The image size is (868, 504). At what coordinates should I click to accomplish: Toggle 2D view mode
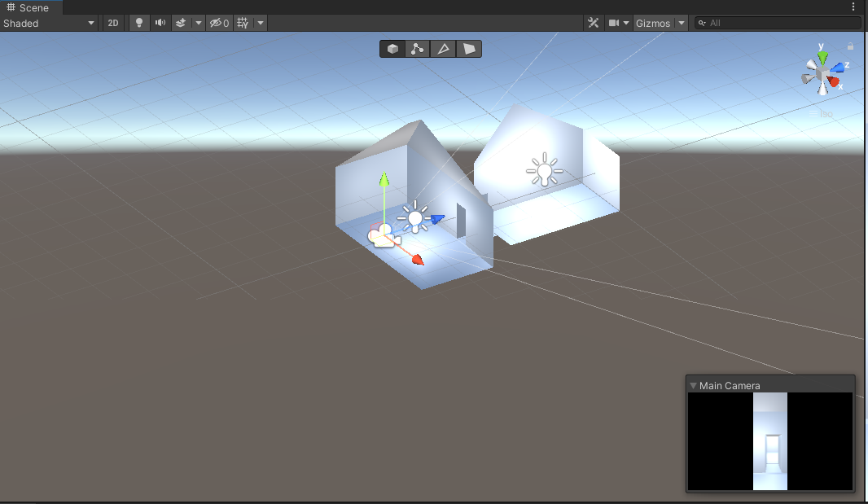(112, 23)
